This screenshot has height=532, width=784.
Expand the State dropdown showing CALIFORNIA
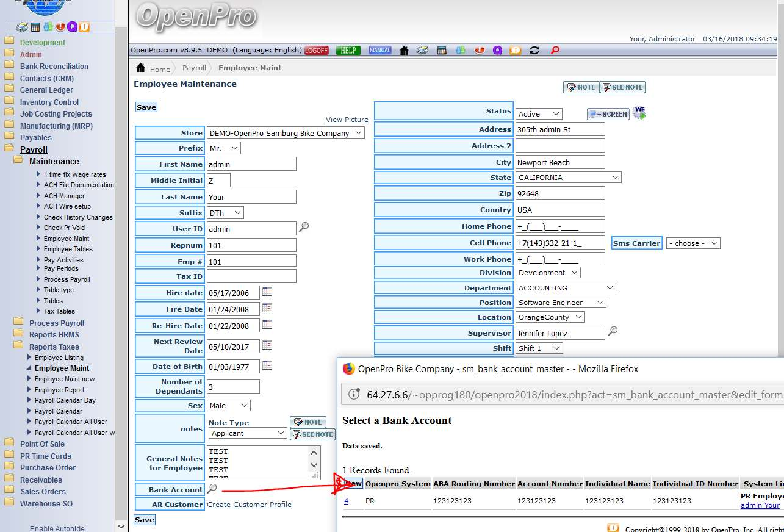point(568,178)
